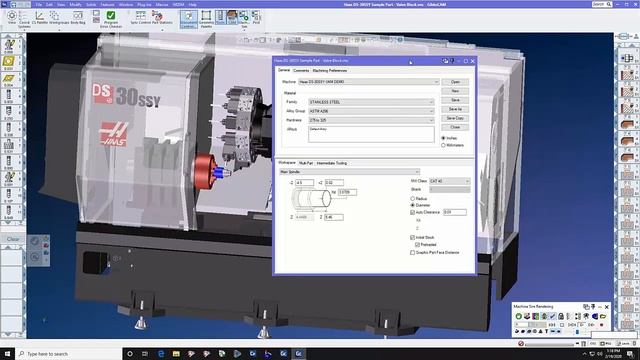The width and height of the screenshot is (640, 360).
Task: Open the Geometry Palette
Action: click(x=206, y=19)
